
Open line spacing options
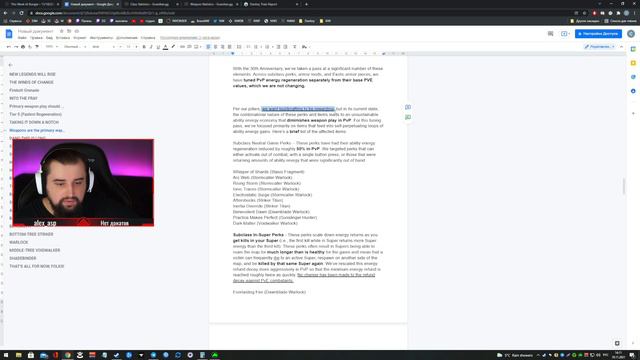point(239,47)
